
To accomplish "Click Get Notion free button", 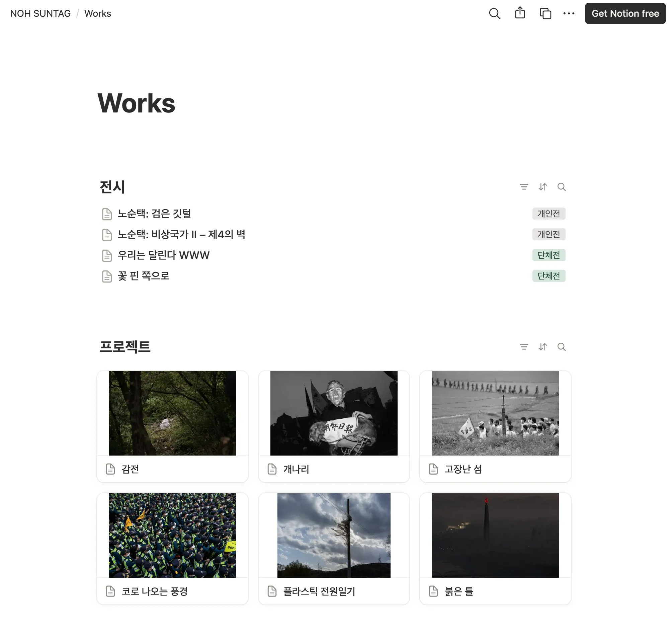I will click(625, 13).
